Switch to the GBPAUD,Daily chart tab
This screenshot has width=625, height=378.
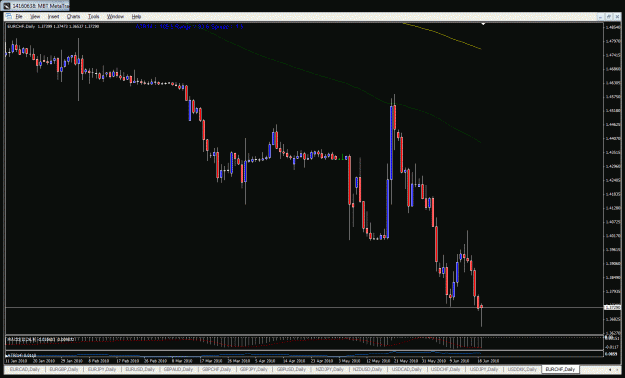coord(178,369)
